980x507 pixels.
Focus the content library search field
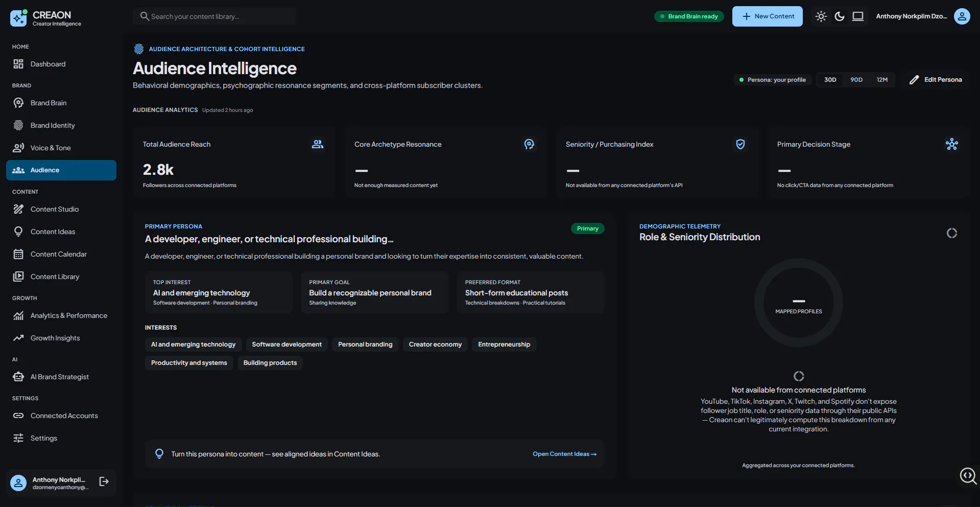click(214, 16)
